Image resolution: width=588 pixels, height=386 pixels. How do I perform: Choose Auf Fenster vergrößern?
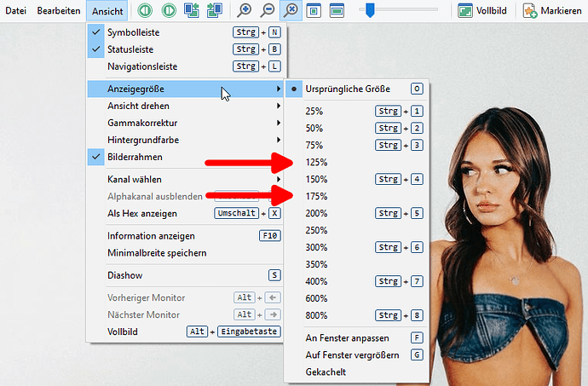[356, 354]
